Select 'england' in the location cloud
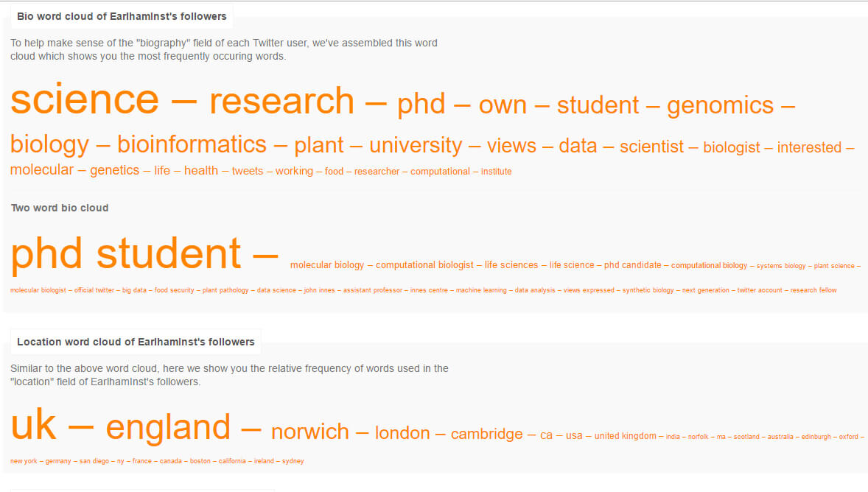 pyautogui.click(x=168, y=428)
